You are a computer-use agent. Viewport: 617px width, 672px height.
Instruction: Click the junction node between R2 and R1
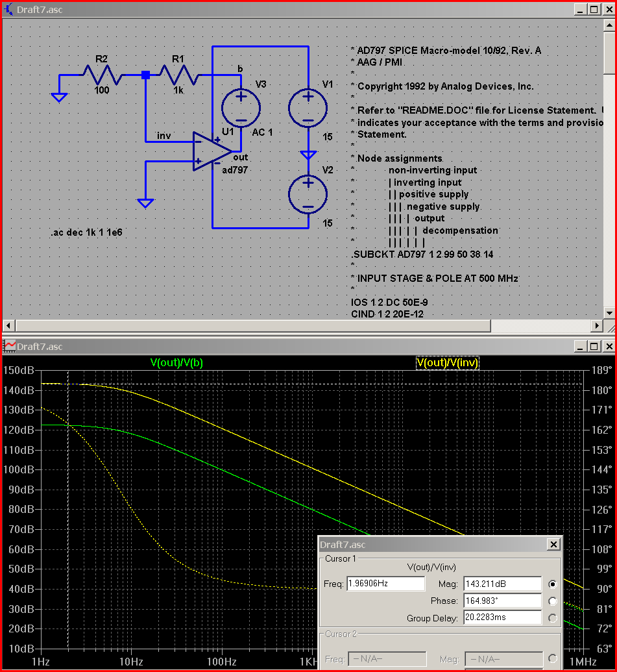pyautogui.click(x=145, y=75)
